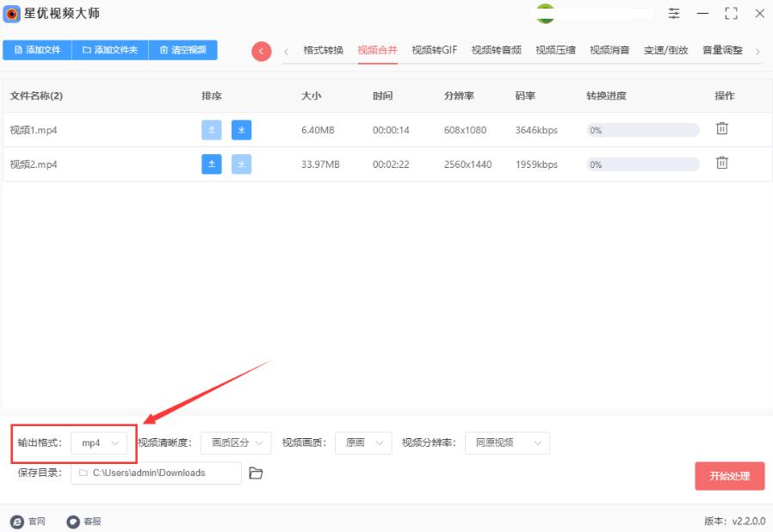Open the 输出格式 mp4 dropdown
773x532 pixels.
tap(98, 442)
